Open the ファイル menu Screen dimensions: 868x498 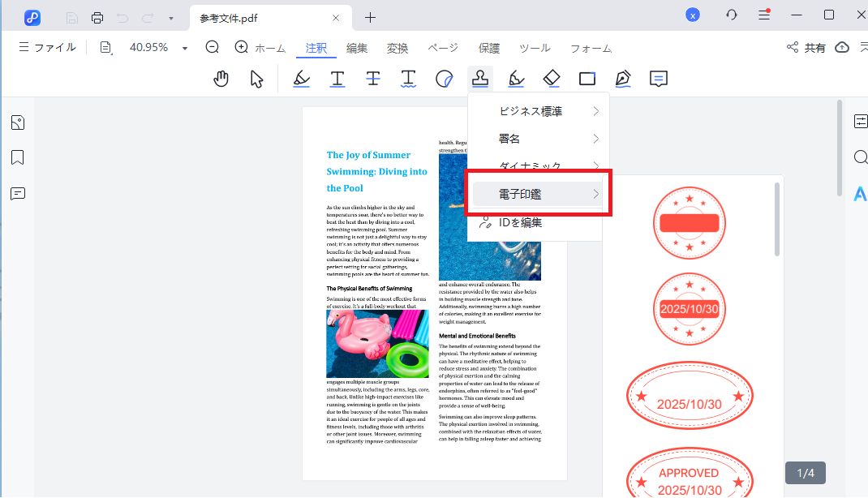coord(47,48)
